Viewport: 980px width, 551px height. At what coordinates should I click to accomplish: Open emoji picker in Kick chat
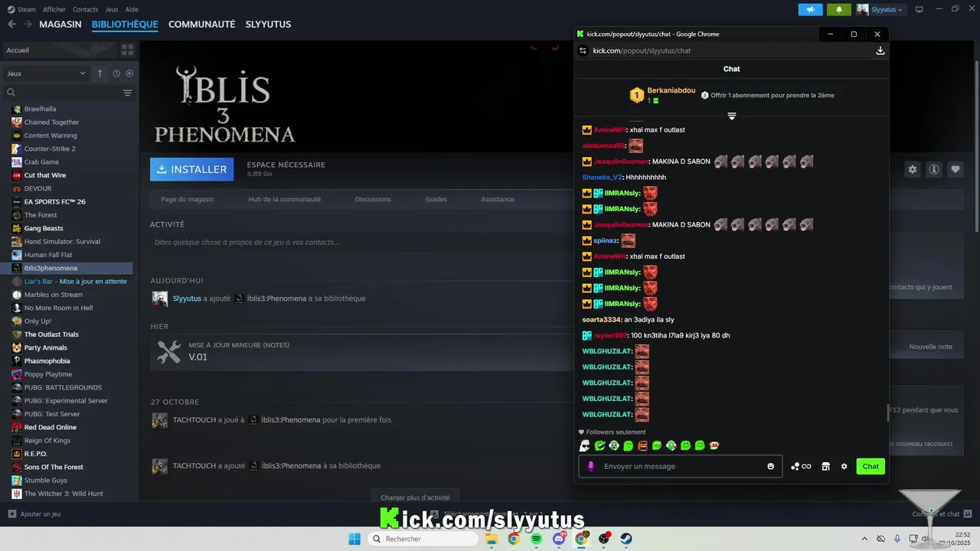coord(770,466)
